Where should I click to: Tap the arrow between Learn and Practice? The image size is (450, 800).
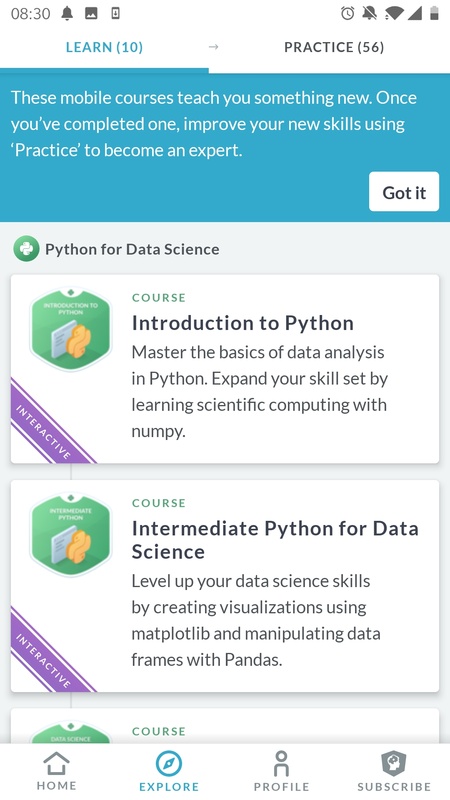[214, 47]
